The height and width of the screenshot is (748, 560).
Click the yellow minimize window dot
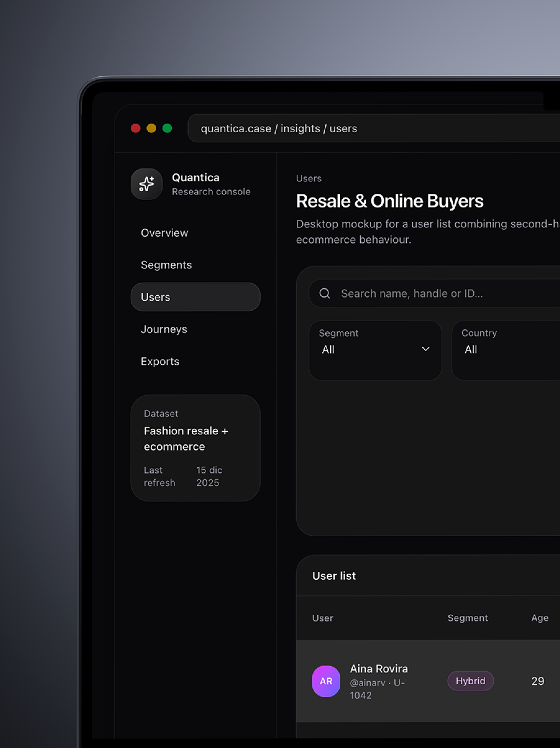151,128
